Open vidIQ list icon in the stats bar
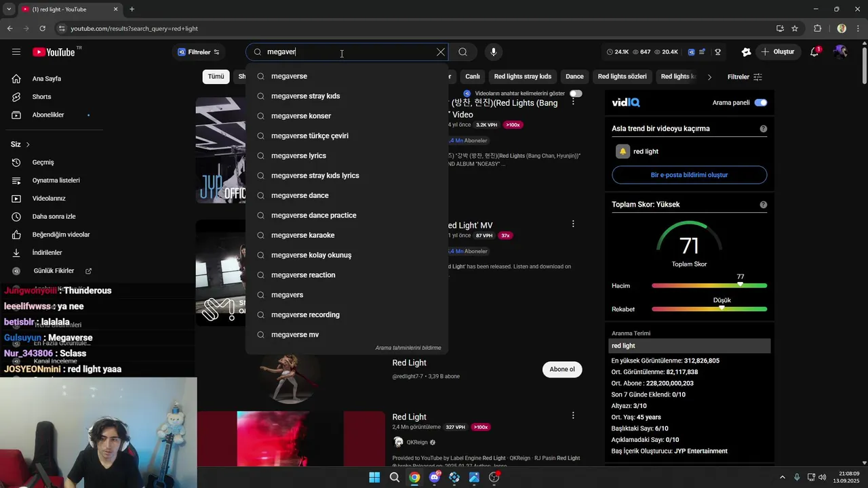 [703, 52]
